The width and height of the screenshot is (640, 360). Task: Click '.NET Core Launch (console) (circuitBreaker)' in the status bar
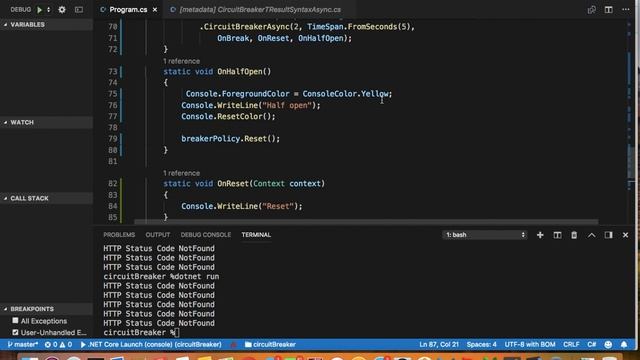(x=151, y=344)
